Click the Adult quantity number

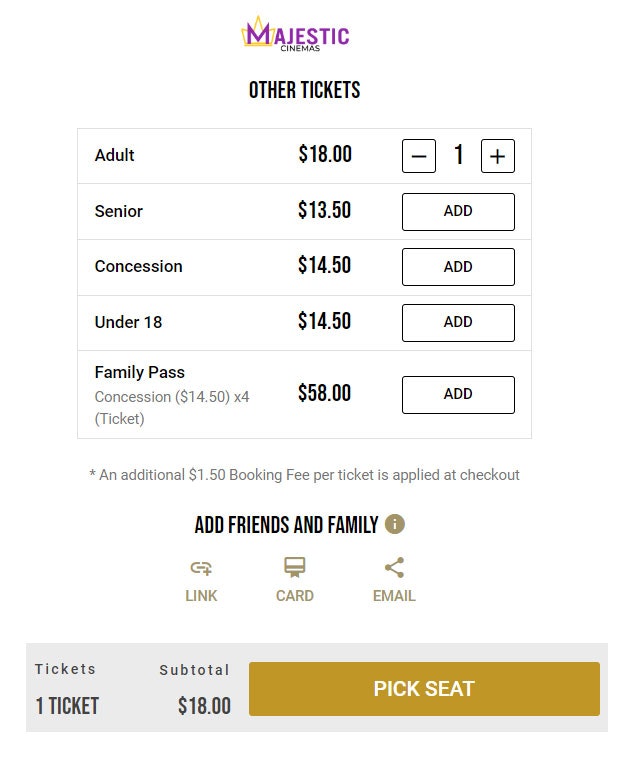pyautogui.click(x=459, y=155)
